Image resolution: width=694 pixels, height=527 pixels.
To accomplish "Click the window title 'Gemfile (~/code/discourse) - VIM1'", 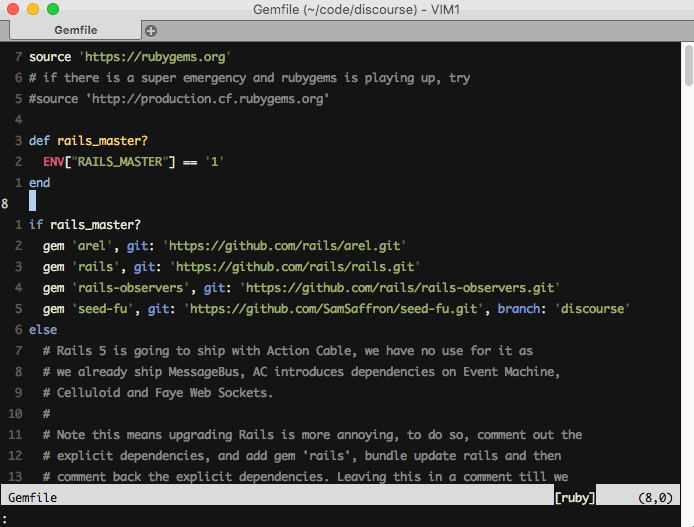I will 356,9.
